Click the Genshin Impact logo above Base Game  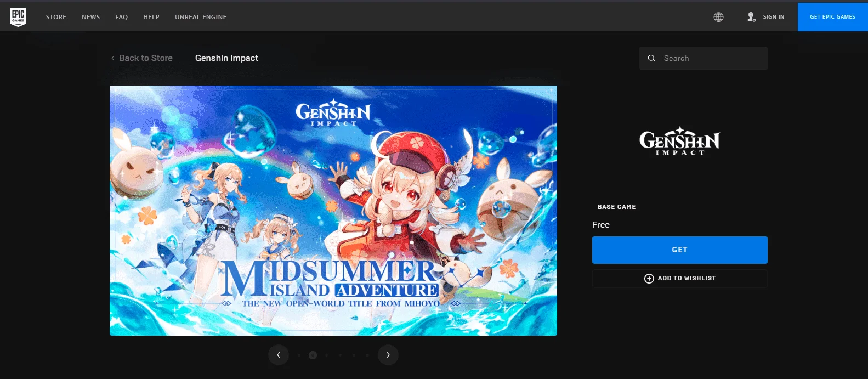pos(679,141)
